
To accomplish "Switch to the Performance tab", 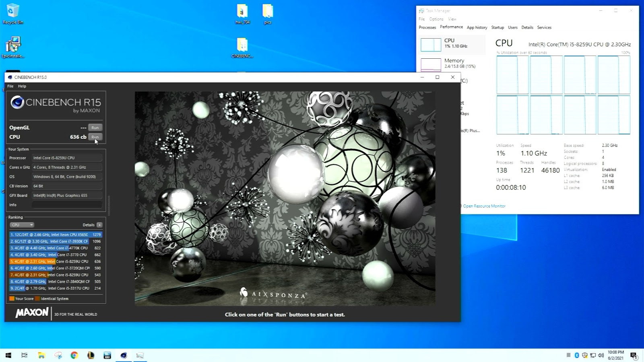I will (451, 27).
